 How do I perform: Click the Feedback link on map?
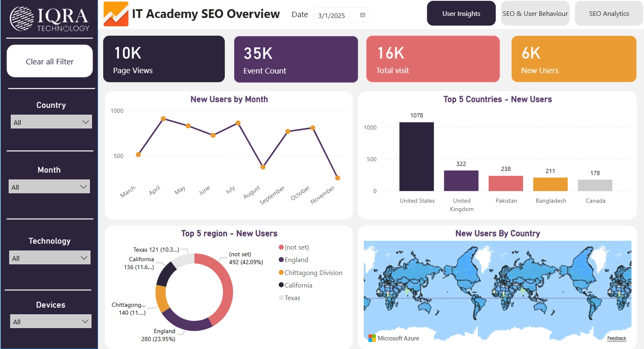click(616, 338)
